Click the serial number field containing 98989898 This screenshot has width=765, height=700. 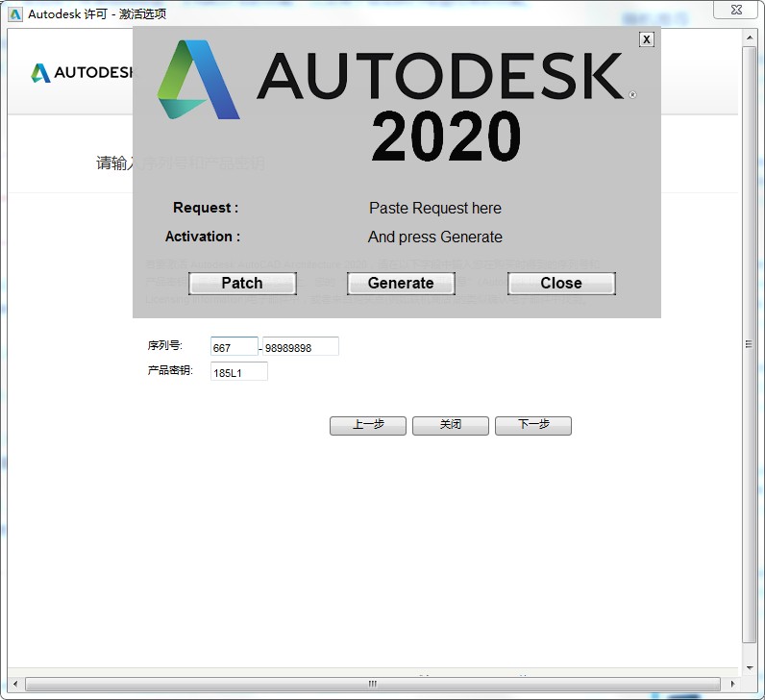tap(300, 347)
